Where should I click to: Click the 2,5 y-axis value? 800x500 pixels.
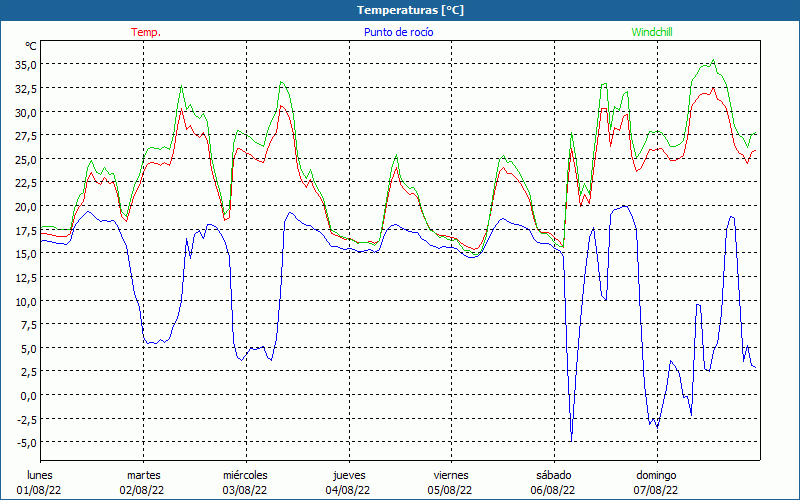point(28,371)
